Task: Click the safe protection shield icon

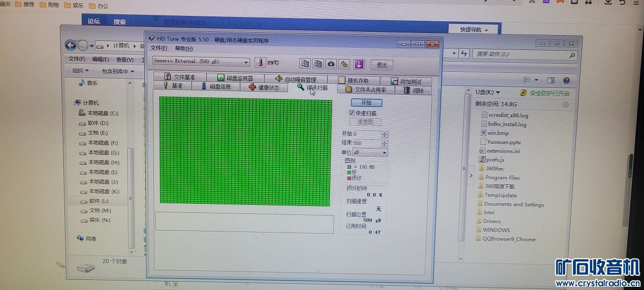Action: click(x=523, y=93)
